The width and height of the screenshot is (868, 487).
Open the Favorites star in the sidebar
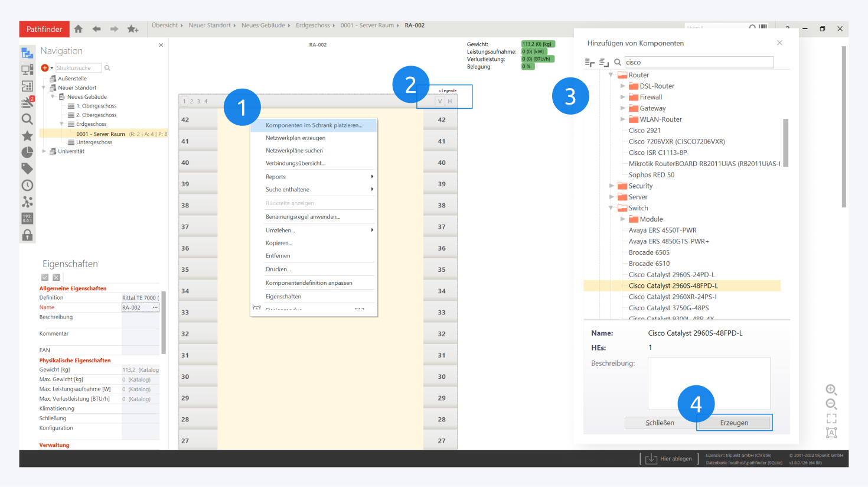[x=27, y=136]
